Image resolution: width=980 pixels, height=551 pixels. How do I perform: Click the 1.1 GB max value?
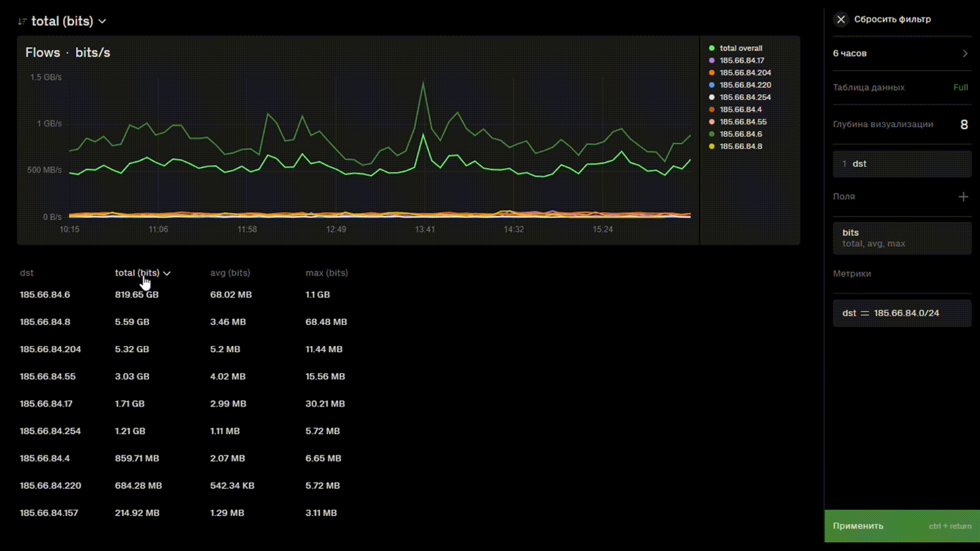(317, 295)
